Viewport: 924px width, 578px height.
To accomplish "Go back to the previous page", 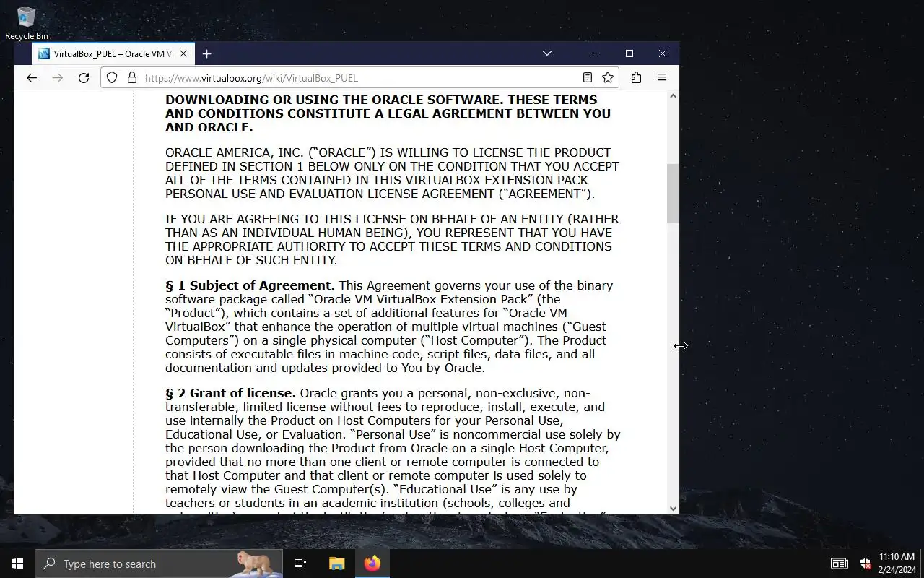I will (x=31, y=78).
